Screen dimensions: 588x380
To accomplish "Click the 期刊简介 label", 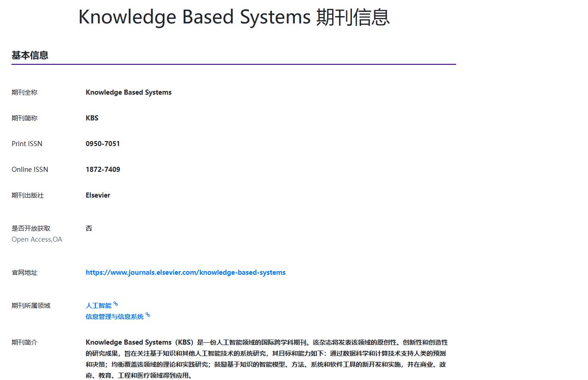I will [24, 342].
